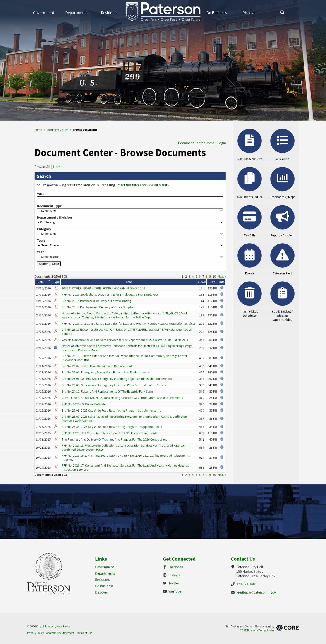Open the Topic dropdown

coord(130,245)
